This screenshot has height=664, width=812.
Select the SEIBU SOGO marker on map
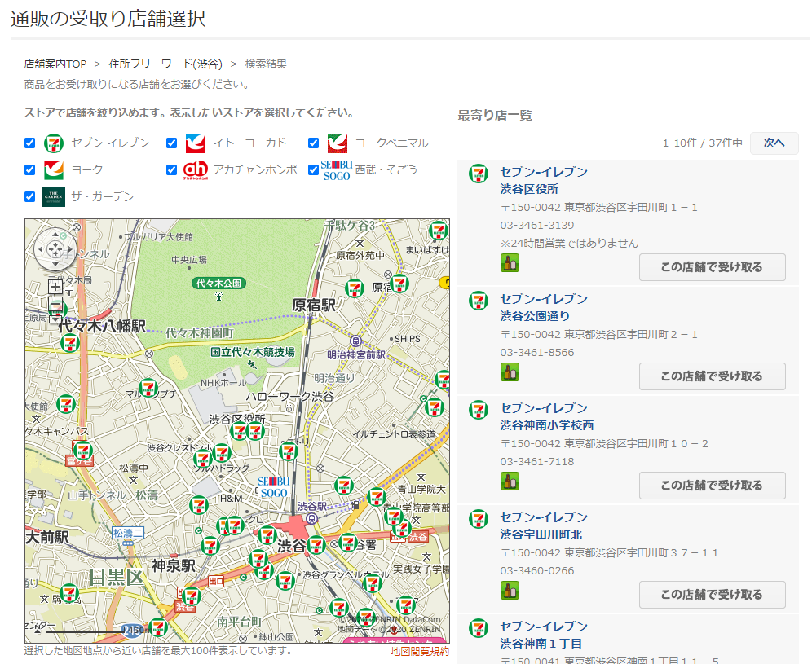pyautogui.click(x=273, y=488)
